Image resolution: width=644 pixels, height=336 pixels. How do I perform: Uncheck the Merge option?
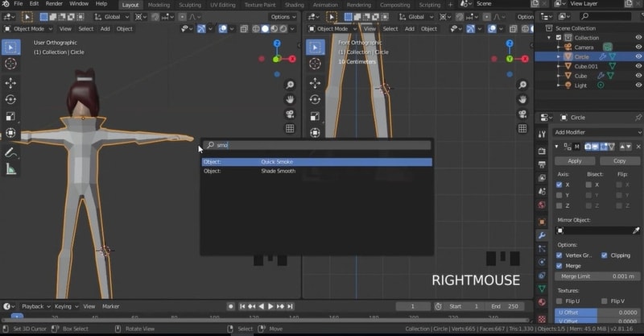(560, 265)
